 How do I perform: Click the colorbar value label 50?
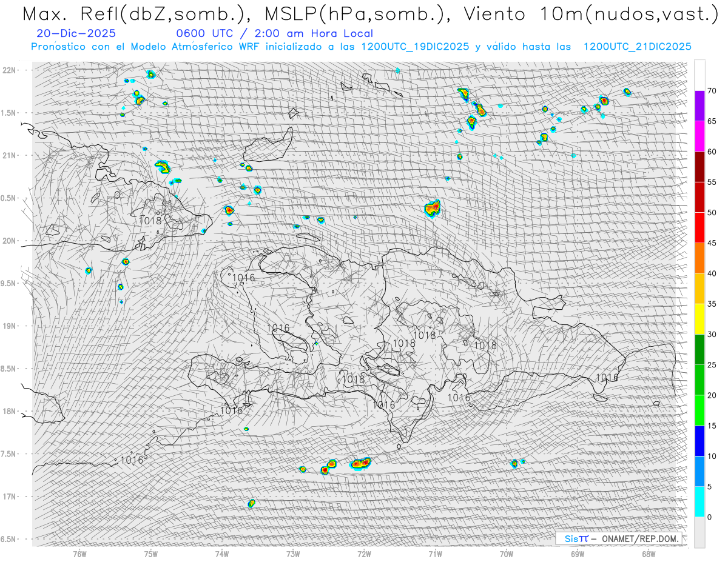coord(712,213)
